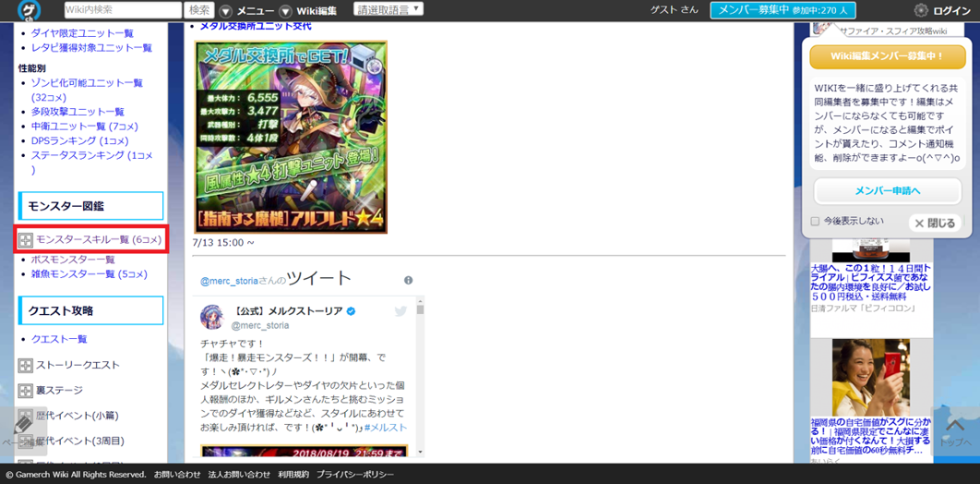980x484 pixels.
Task: Check the 今後表示しない checkbox
Action: click(815, 221)
